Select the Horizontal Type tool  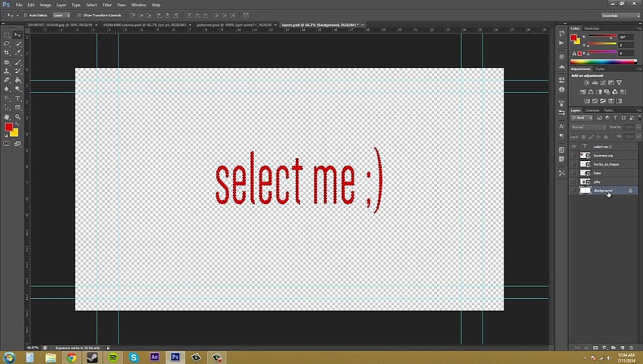pyautogui.click(x=18, y=99)
